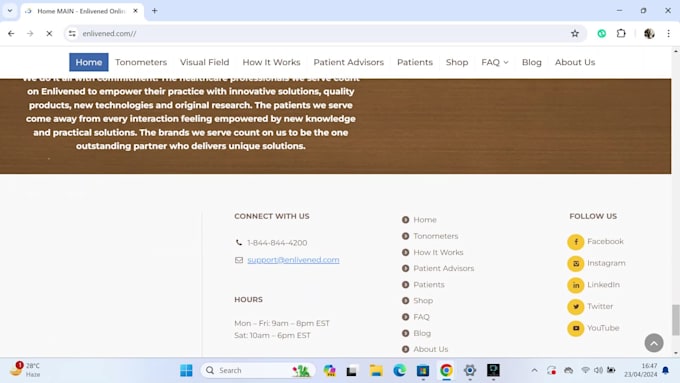Image resolution: width=680 pixels, height=383 pixels.
Task: Open the How It Works menu item
Action: (271, 62)
